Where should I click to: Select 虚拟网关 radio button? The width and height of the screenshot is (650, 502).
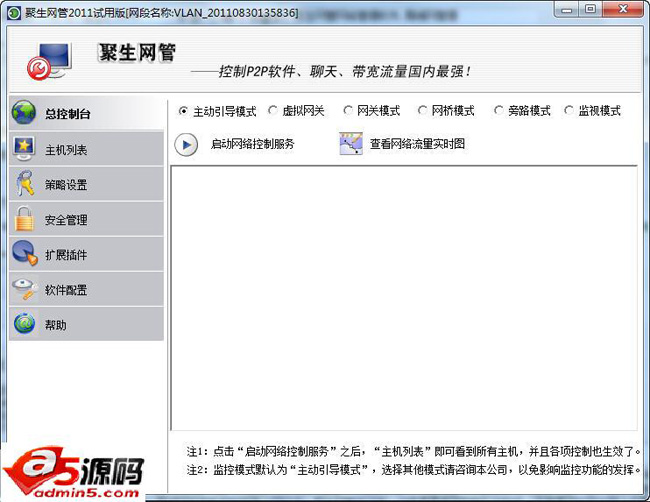[x=272, y=111]
